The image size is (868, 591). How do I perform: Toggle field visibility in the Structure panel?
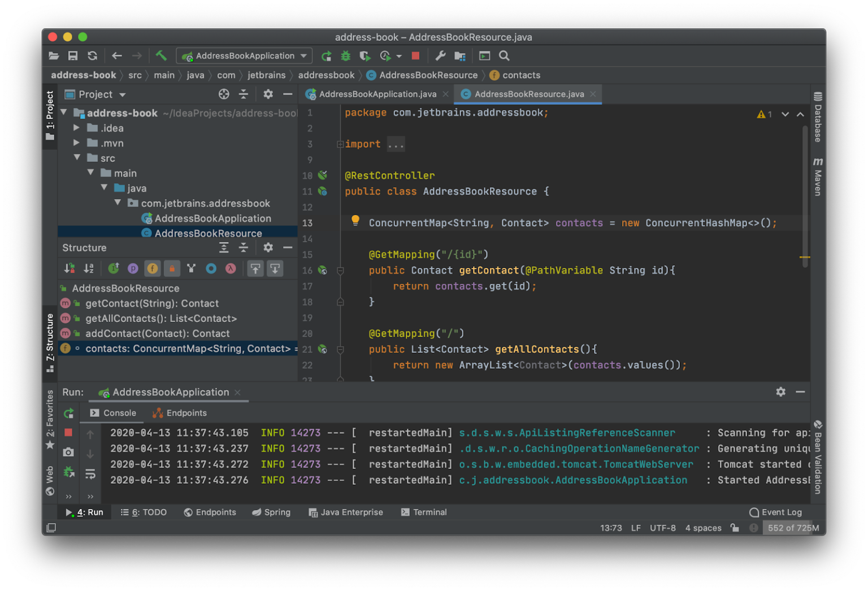click(x=153, y=268)
